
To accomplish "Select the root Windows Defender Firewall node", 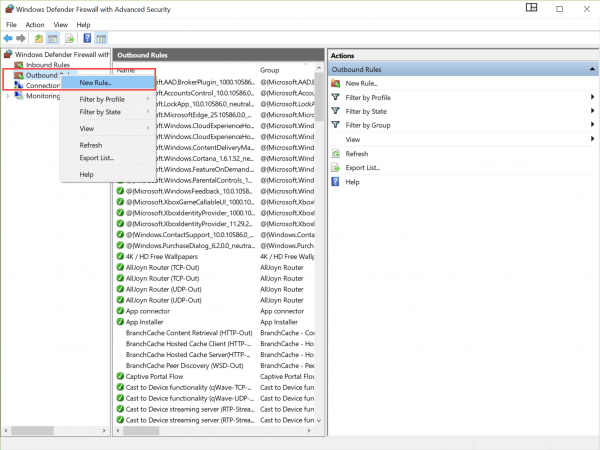I will (x=62, y=54).
